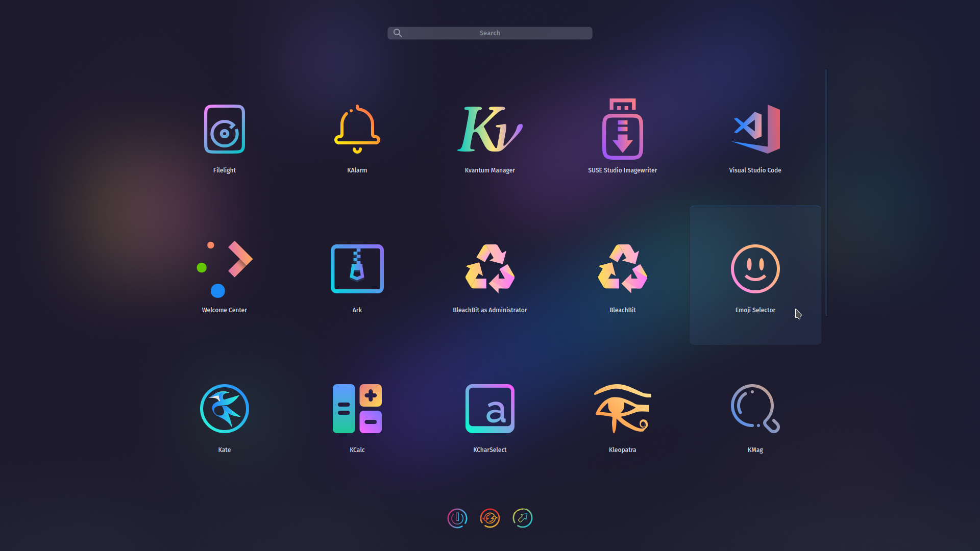Image resolution: width=980 pixels, height=551 pixels.
Task: Launch the KMag magnifier
Action: pos(755,409)
